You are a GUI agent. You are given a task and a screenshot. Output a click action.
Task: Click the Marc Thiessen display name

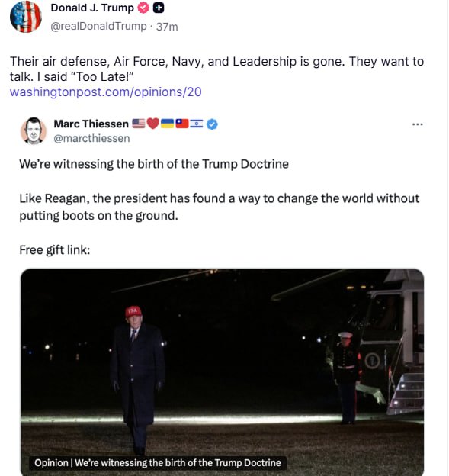click(x=91, y=124)
